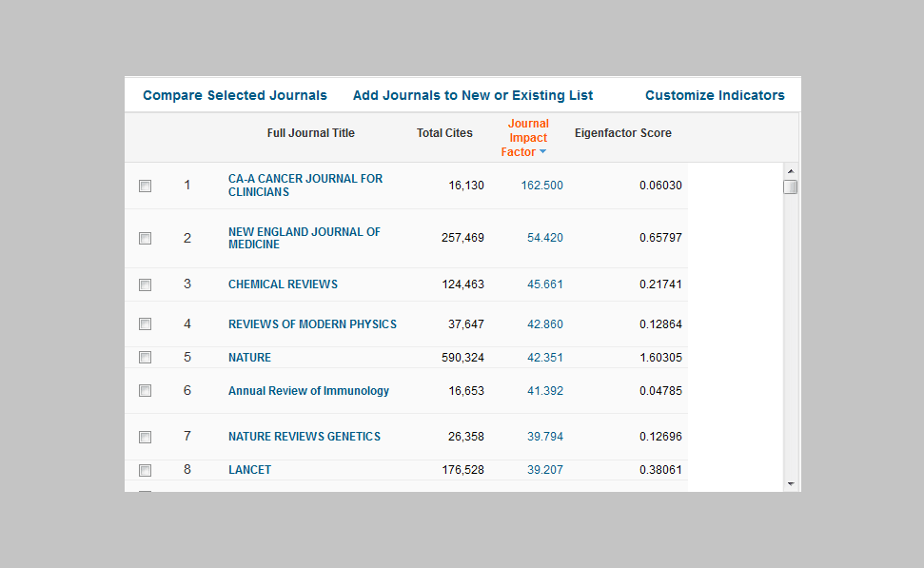Open CA-A CANCER JOURNAL FOR CLINICIANS
This screenshot has width=924, height=568.
305,185
